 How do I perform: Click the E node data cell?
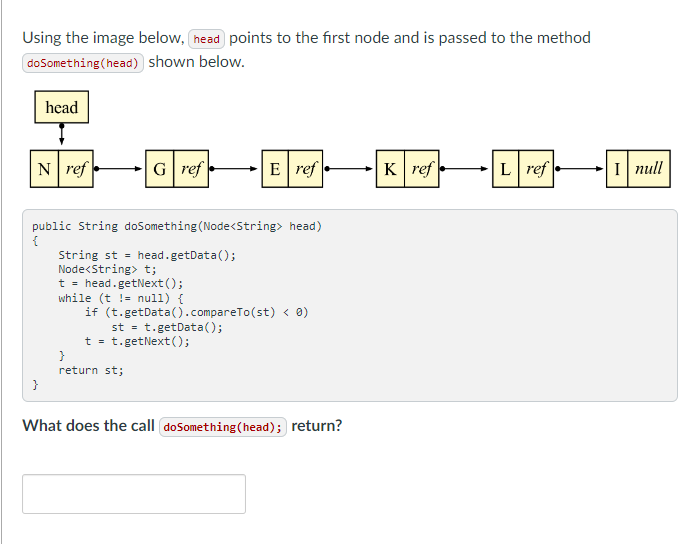(x=275, y=169)
